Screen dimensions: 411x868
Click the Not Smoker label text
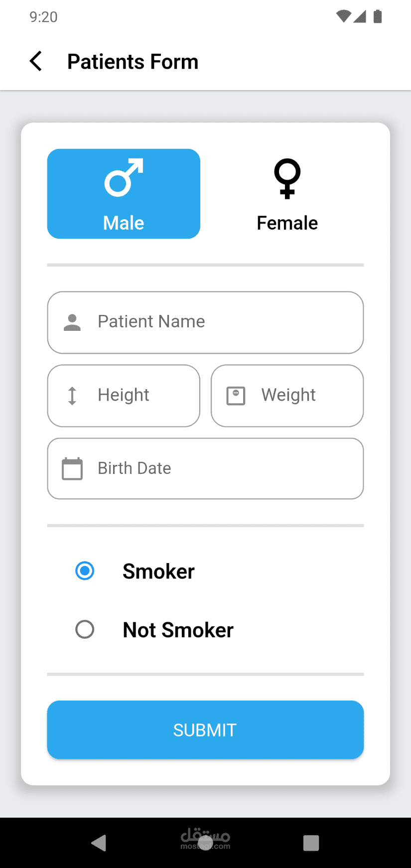(178, 630)
